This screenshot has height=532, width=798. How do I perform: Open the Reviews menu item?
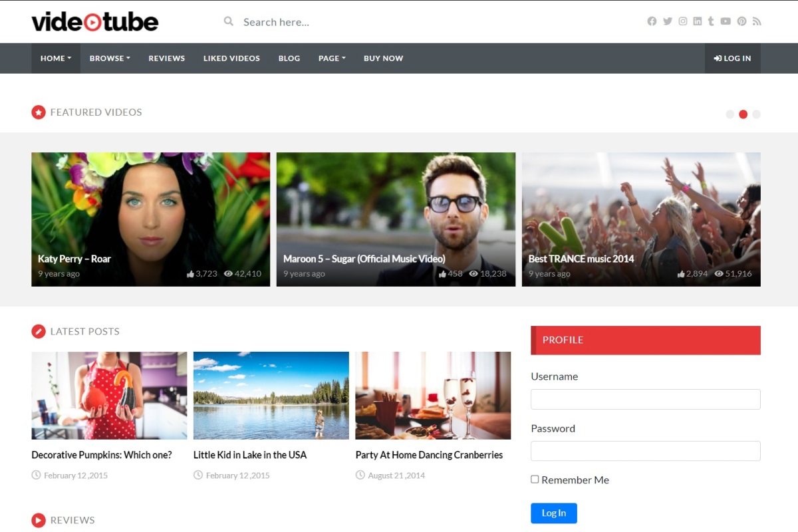click(x=167, y=59)
